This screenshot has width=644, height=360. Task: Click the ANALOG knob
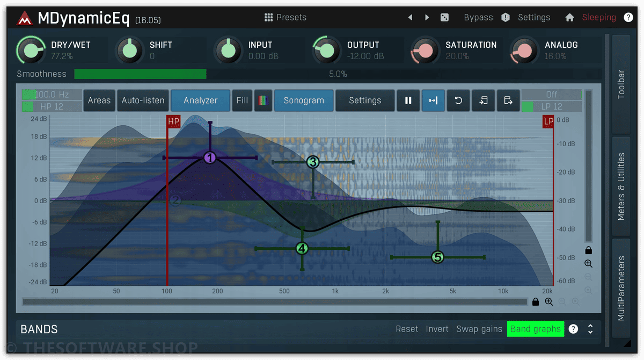pyautogui.click(x=524, y=50)
